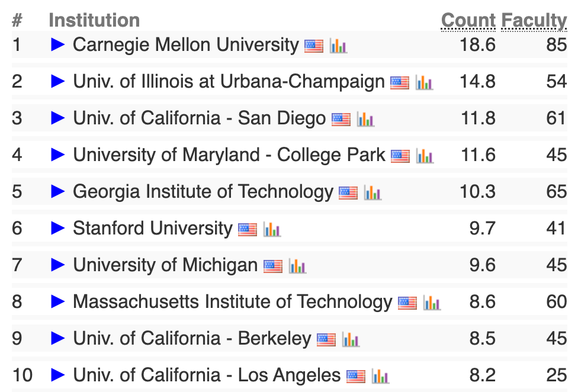Expand the Stanford University row triangle
The width and height of the screenshot is (578, 392).
(57, 228)
